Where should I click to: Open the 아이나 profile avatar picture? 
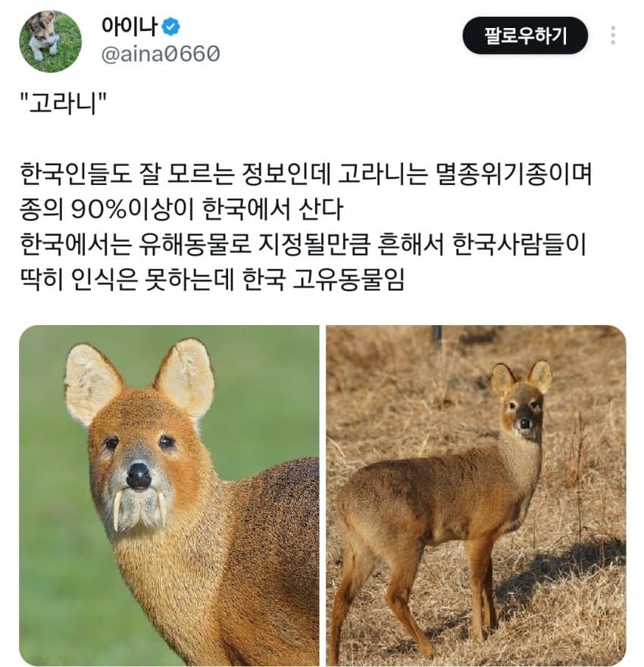(50, 42)
